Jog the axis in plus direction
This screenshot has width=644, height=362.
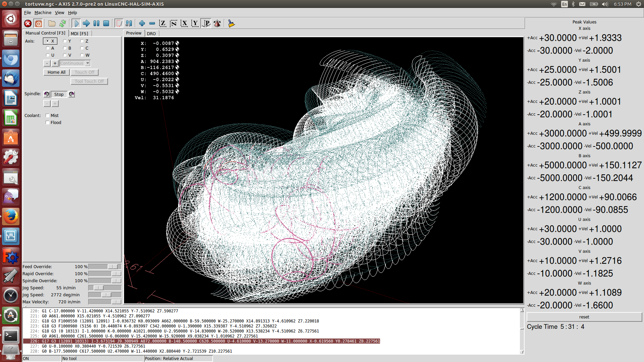(x=55, y=63)
